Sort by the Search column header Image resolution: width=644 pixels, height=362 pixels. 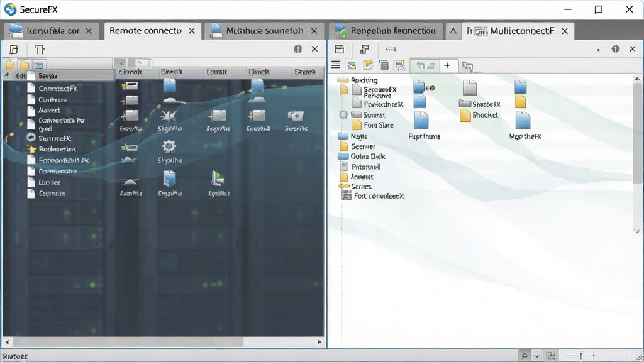(305, 72)
